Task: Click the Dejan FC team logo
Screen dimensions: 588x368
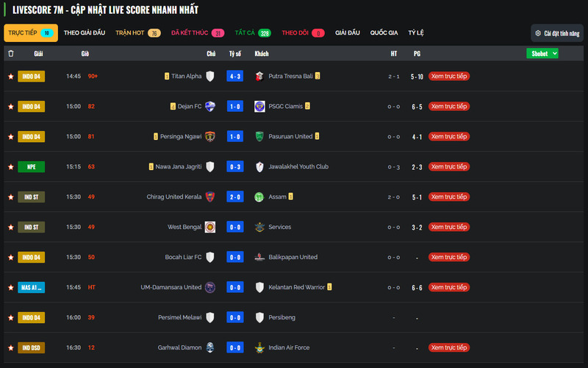Action: click(210, 107)
